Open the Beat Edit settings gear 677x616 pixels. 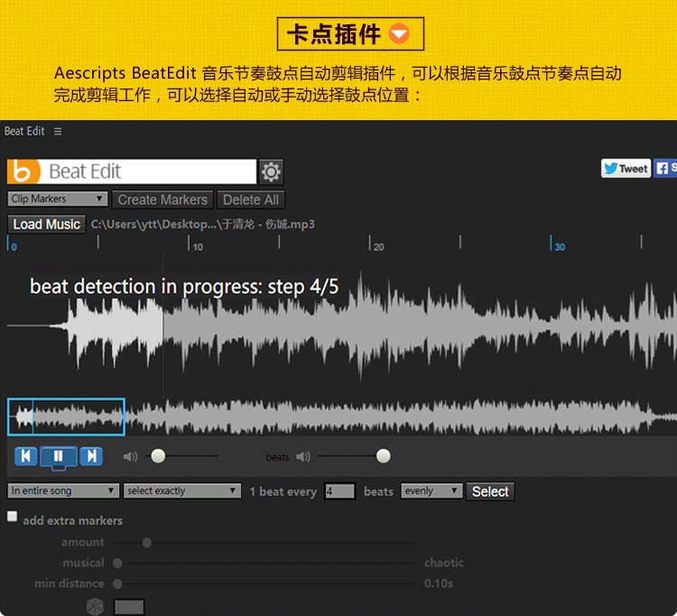[x=271, y=172]
